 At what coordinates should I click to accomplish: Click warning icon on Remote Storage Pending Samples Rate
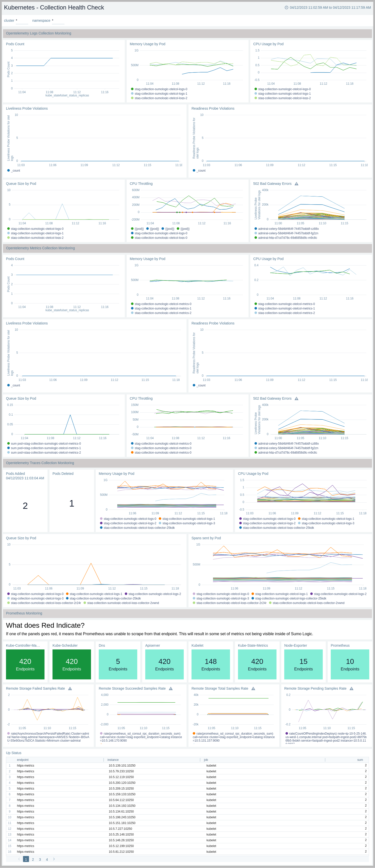tap(351, 689)
